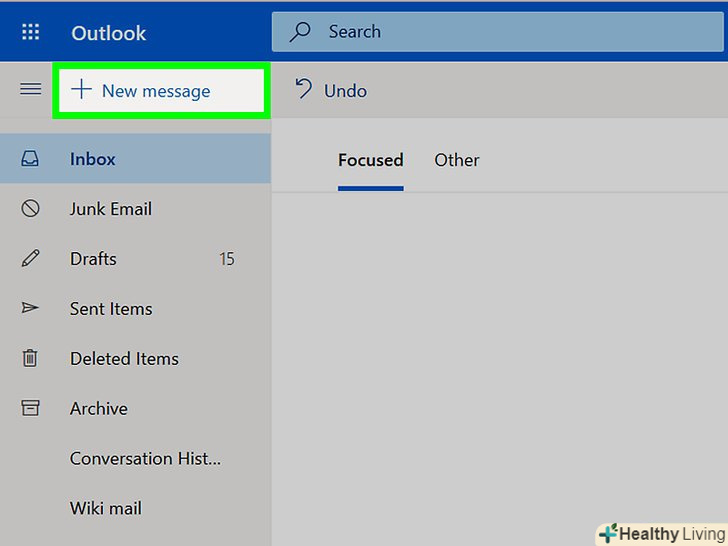Open the Inbox folder
This screenshot has height=546, width=728.
pyautogui.click(x=135, y=158)
